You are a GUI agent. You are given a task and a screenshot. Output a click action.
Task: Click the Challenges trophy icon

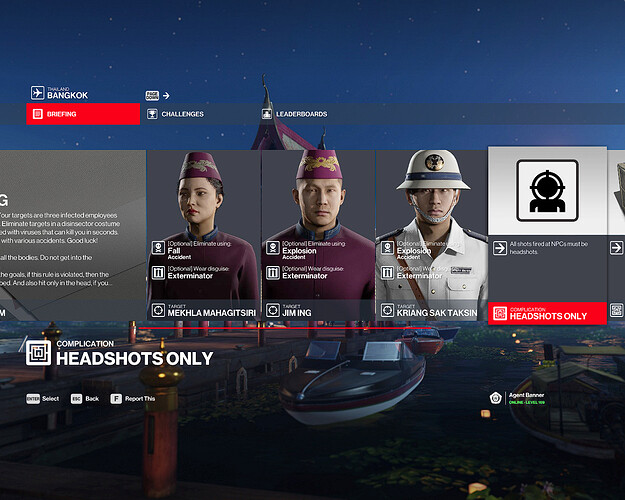(152, 114)
